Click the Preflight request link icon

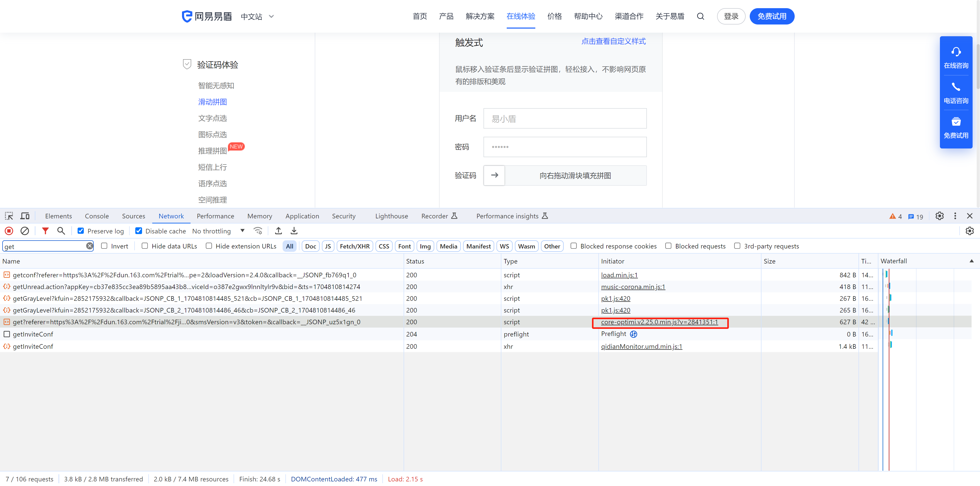pyautogui.click(x=633, y=334)
